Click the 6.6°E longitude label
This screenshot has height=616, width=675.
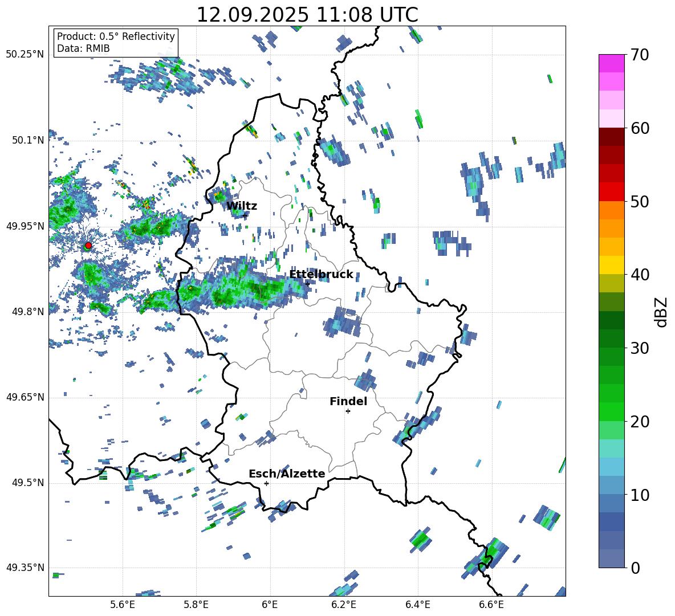coord(491,605)
